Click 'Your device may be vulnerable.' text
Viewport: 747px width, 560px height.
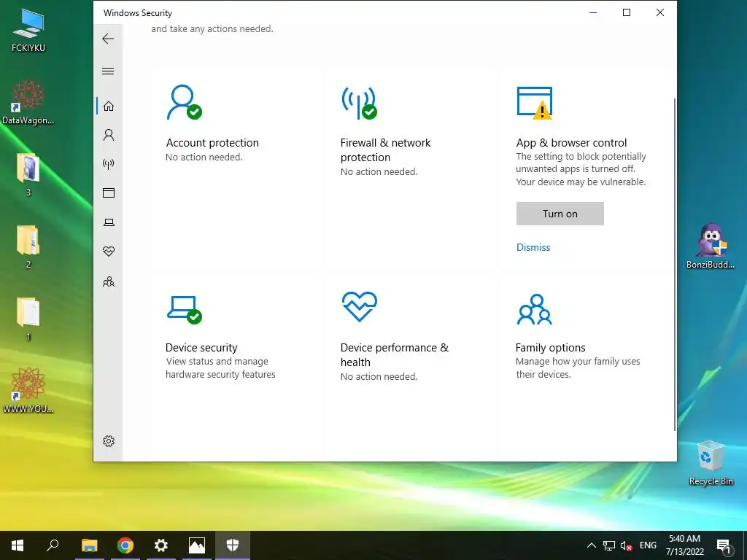coord(581,182)
